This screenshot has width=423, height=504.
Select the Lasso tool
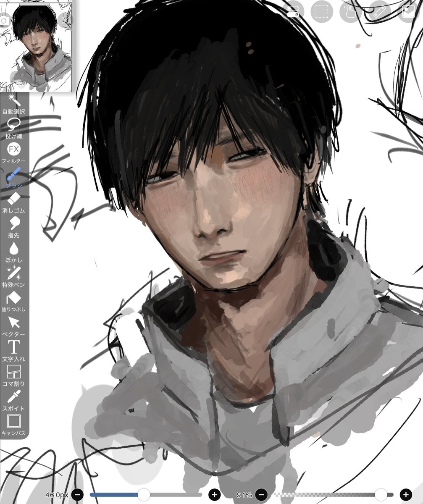click(14, 128)
